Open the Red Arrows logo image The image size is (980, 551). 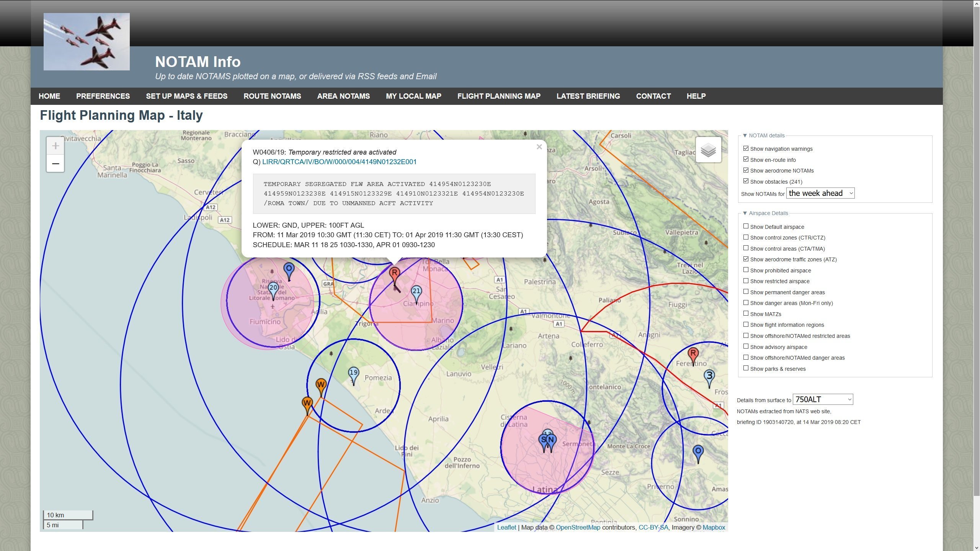coord(87,42)
